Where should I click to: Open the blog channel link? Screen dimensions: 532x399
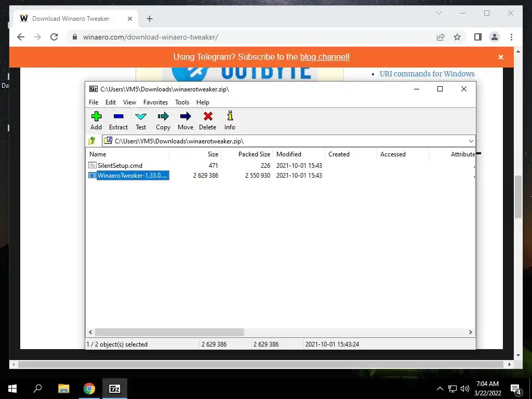(325, 57)
